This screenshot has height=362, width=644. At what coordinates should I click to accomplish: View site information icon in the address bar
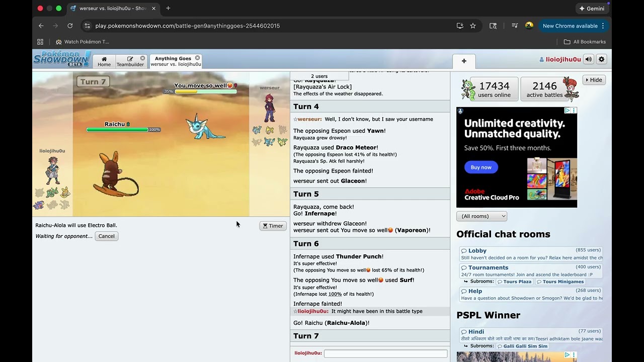tap(87, 26)
